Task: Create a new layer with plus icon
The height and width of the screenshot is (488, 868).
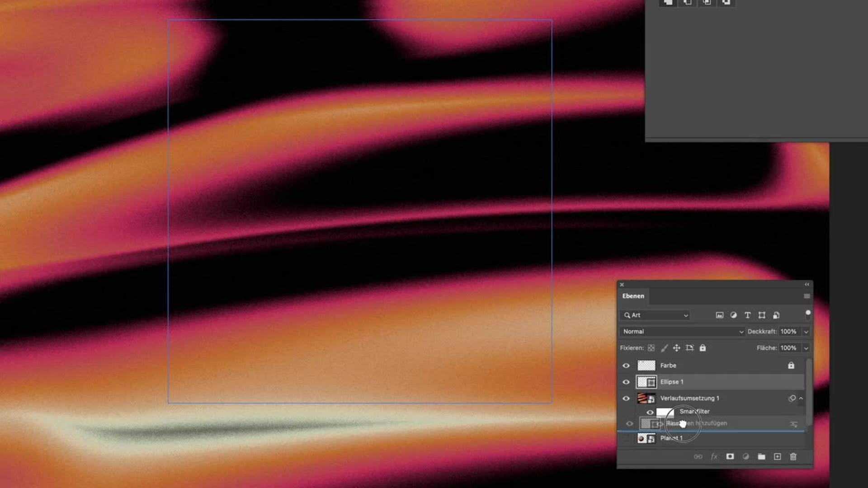Action: point(777,457)
